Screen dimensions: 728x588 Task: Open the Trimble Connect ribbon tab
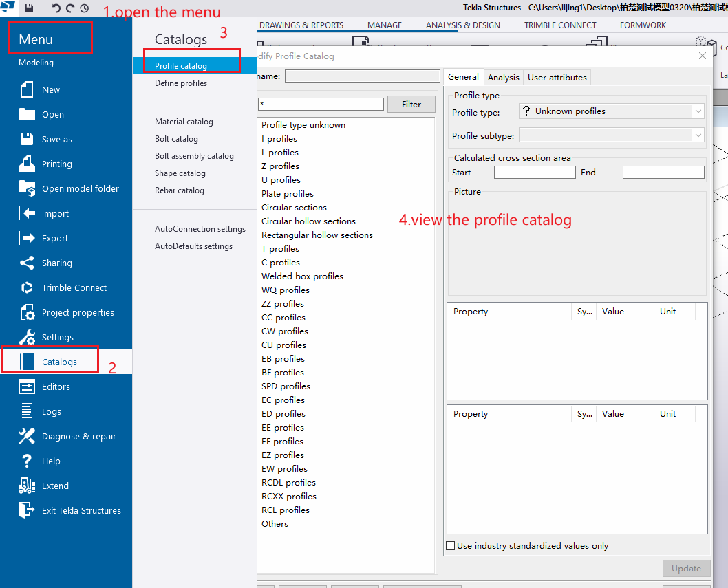coord(560,25)
